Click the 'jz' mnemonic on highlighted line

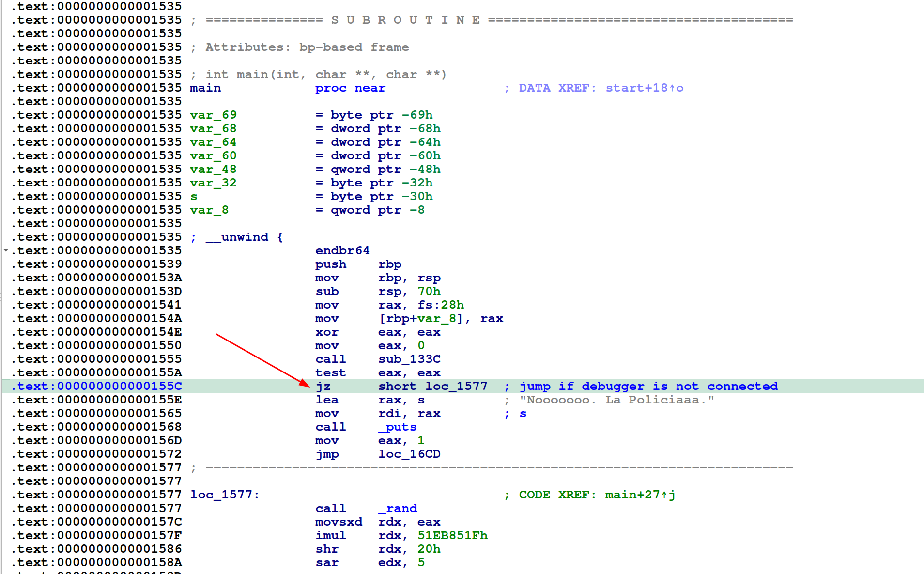pyautogui.click(x=323, y=386)
